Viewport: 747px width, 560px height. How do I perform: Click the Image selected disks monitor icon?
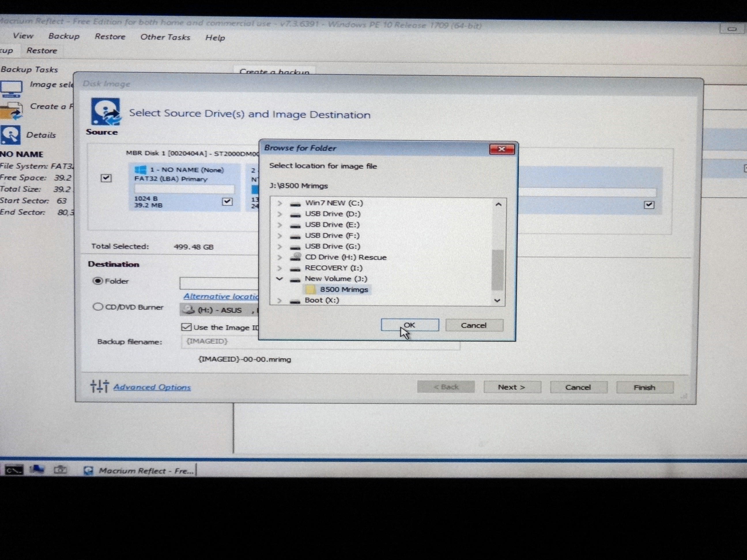coord(12,88)
